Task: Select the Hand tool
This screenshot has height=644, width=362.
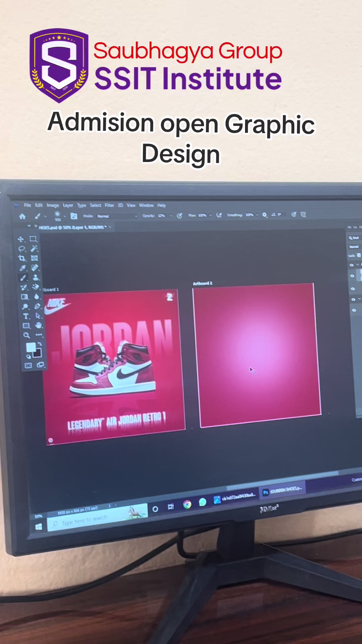Action: coord(39,325)
